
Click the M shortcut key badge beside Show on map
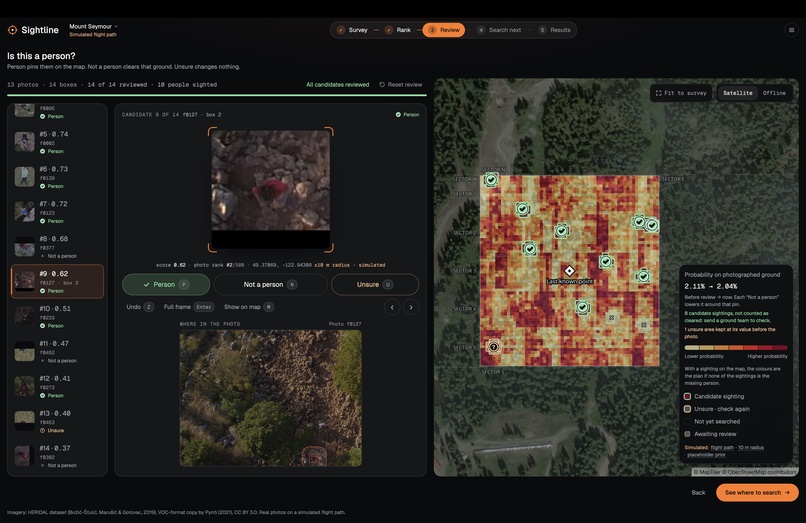click(x=268, y=307)
